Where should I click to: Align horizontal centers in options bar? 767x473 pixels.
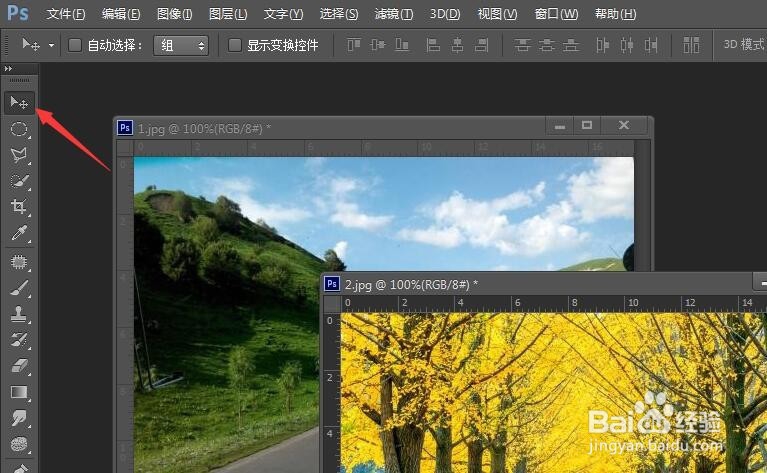pyautogui.click(x=457, y=45)
